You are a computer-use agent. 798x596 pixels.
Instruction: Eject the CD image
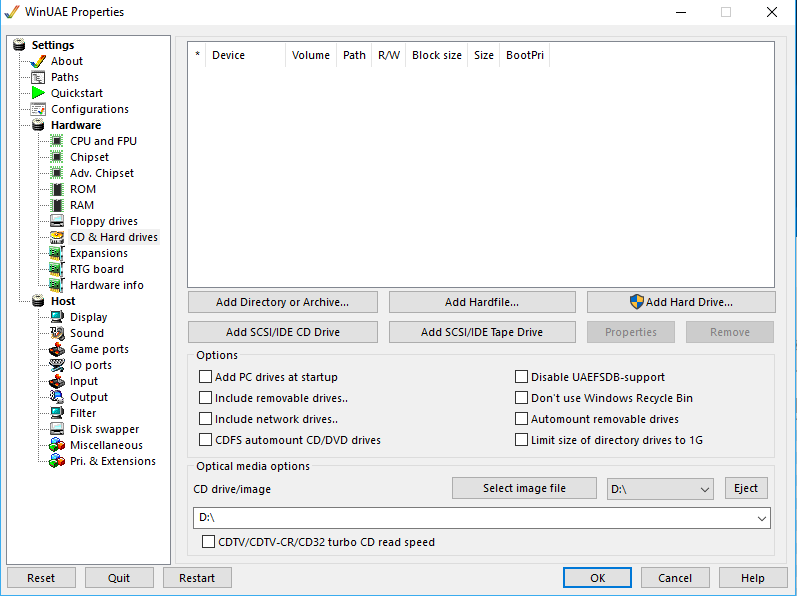[746, 488]
